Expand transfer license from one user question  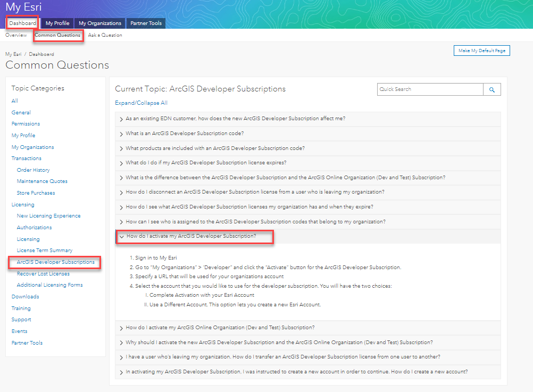307,357
